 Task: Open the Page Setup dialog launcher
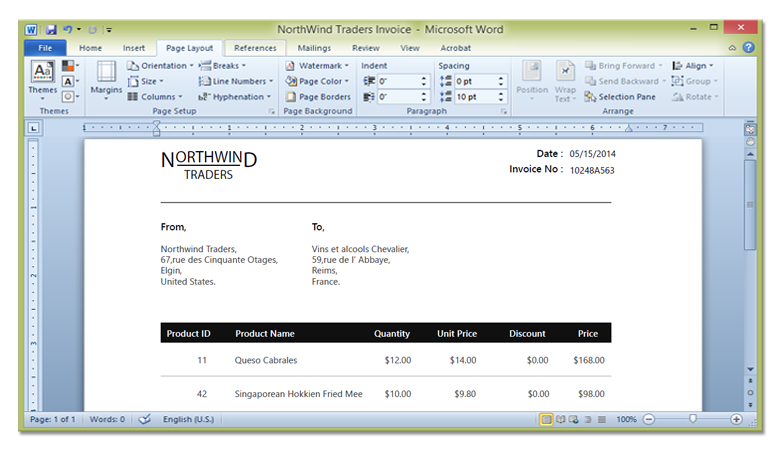[272, 111]
